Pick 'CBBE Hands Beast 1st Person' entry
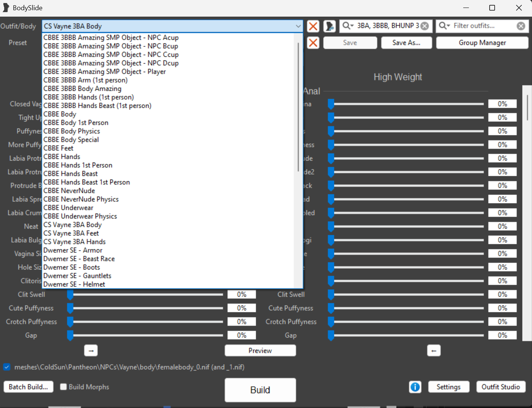Image resolution: width=532 pixels, height=408 pixels. (x=87, y=182)
